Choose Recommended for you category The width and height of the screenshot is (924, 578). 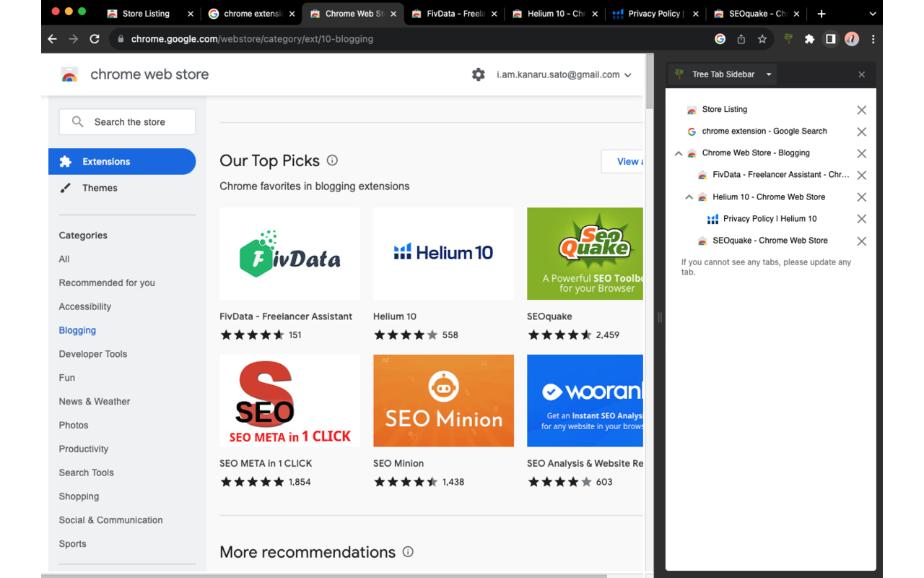click(107, 283)
